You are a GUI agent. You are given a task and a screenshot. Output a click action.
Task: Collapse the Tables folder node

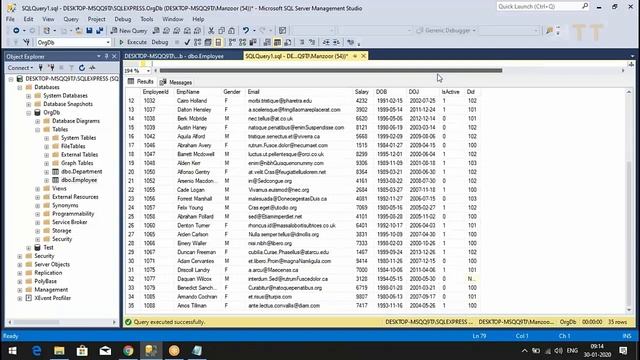(38, 129)
